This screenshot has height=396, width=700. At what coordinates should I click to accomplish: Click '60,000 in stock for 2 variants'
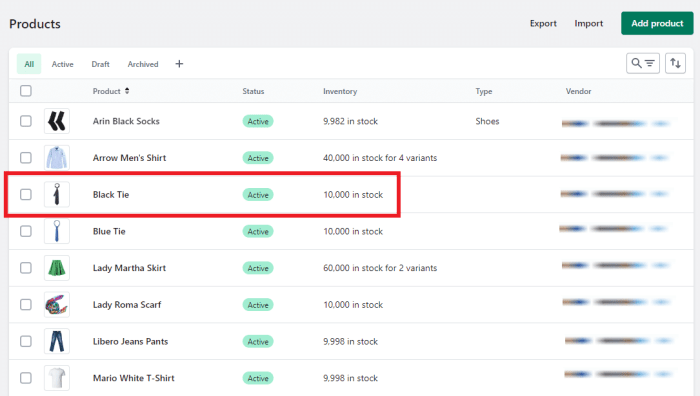[x=380, y=268]
